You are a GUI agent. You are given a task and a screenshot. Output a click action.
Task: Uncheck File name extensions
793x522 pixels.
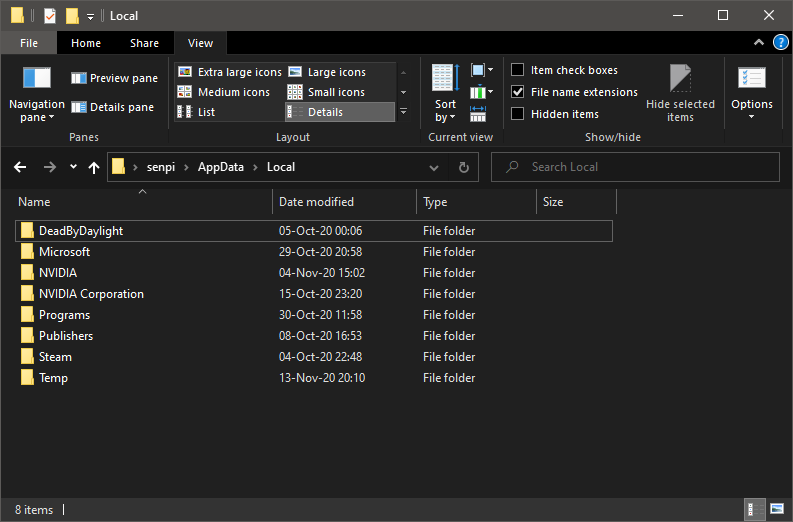coord(517,92)
